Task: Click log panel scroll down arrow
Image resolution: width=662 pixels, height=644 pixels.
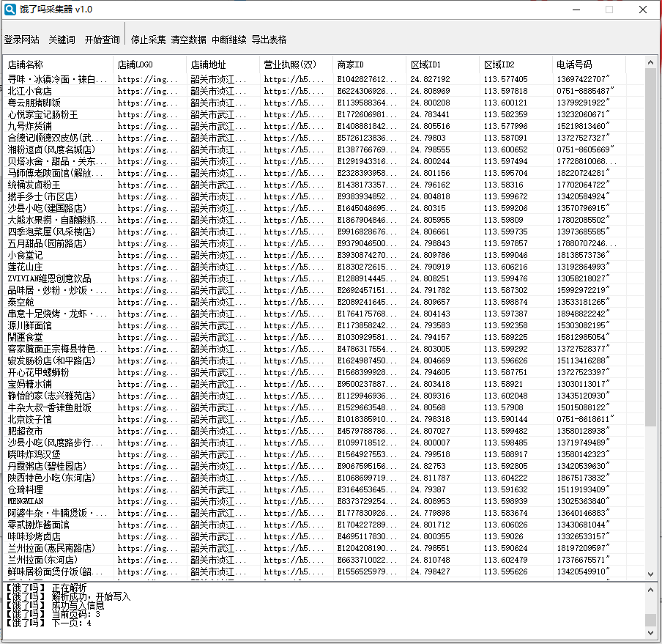Action: click(x=650, y=632)
